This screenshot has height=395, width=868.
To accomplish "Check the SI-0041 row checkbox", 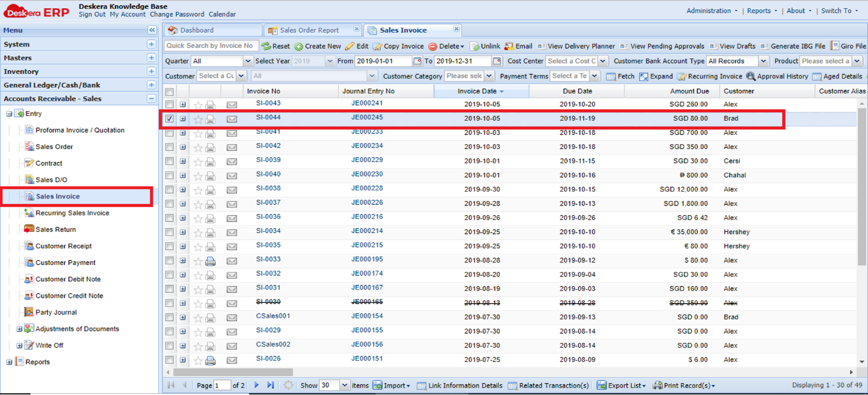I will pyautogui.click(x=170, y=133).
